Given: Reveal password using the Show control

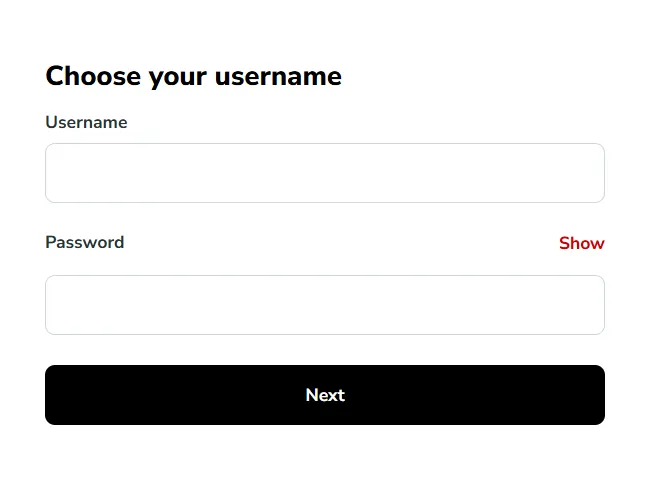Looking at the screenshot, I should (581, 243).
